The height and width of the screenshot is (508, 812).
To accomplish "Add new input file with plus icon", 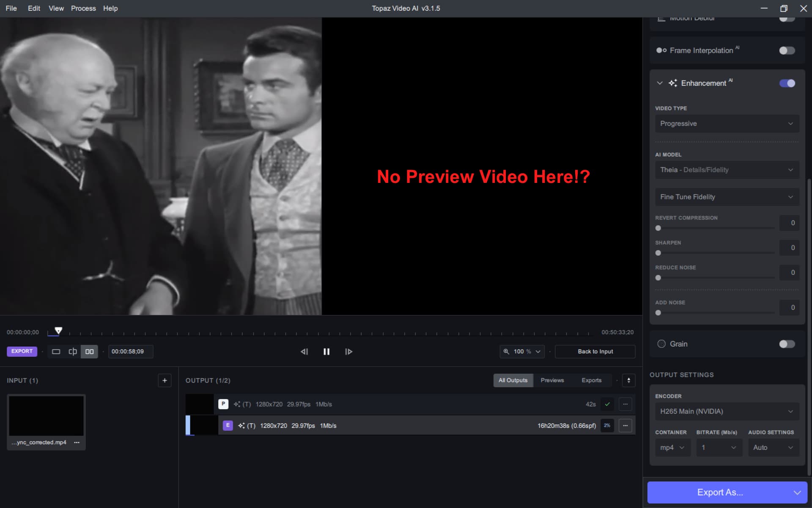I will point(165,380).
